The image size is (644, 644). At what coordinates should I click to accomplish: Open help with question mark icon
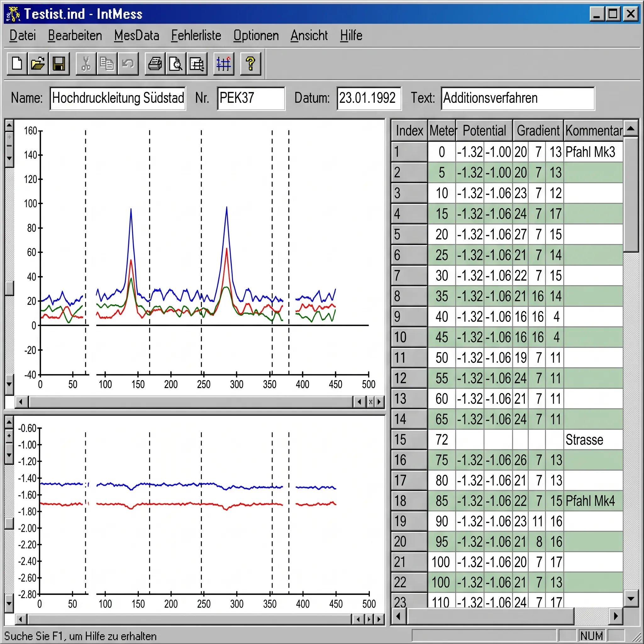point(251,64)
